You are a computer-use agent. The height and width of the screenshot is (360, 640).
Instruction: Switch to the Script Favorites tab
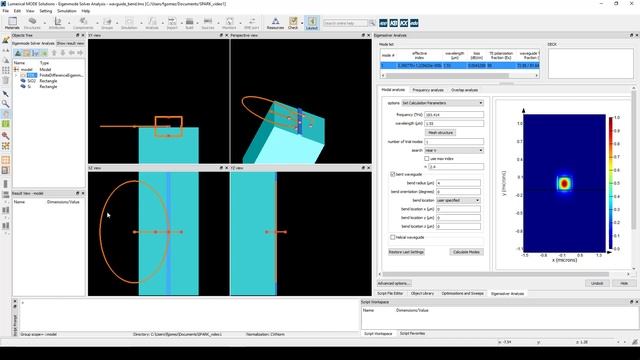(412, 333)
